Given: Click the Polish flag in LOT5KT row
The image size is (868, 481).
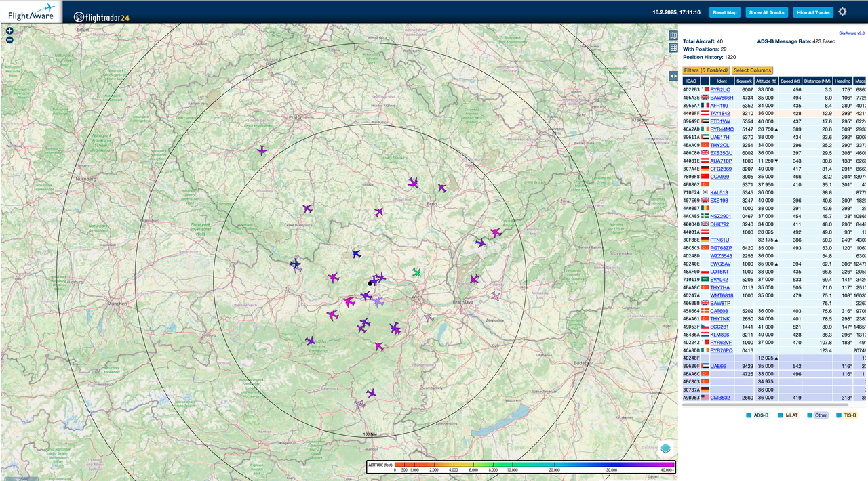Looking at the screenshot, I should [705, 272].
